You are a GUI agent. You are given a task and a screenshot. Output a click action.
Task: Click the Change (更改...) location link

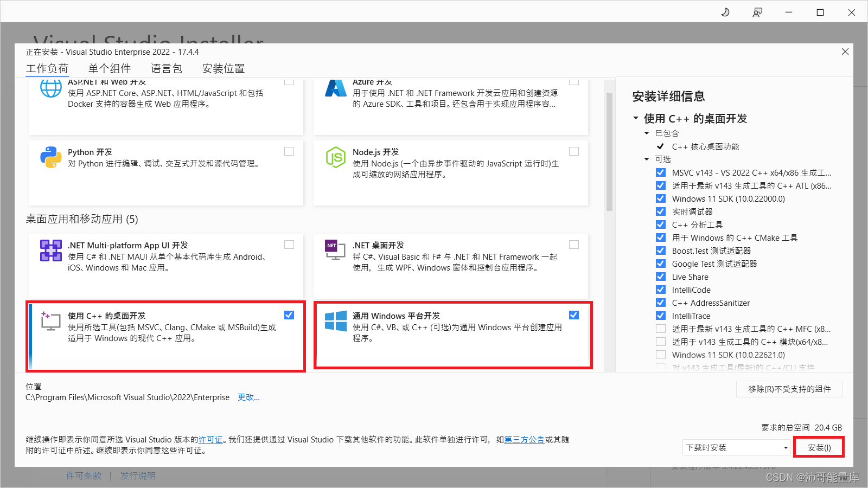(x=248, y=397)
